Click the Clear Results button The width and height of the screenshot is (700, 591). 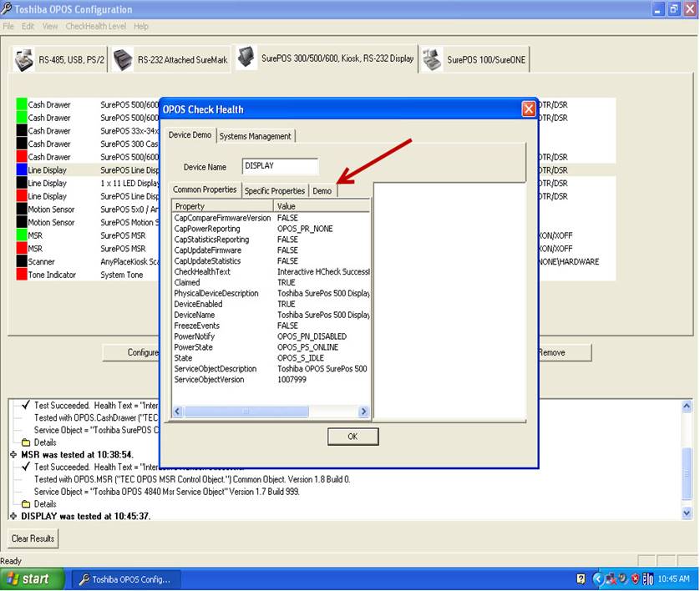pos(33,538)
